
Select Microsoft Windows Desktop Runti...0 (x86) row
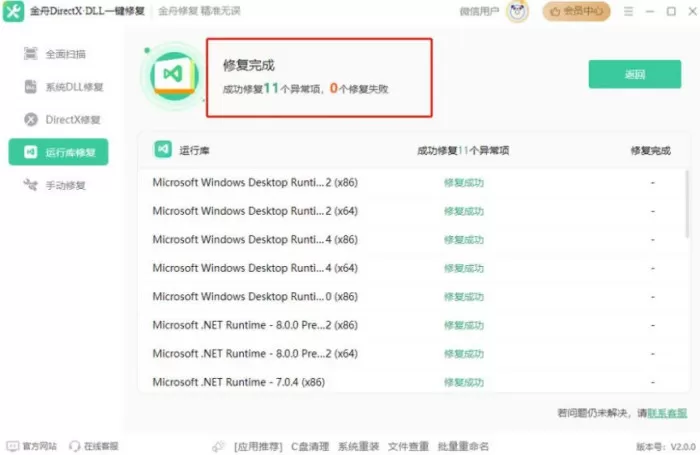412,297
